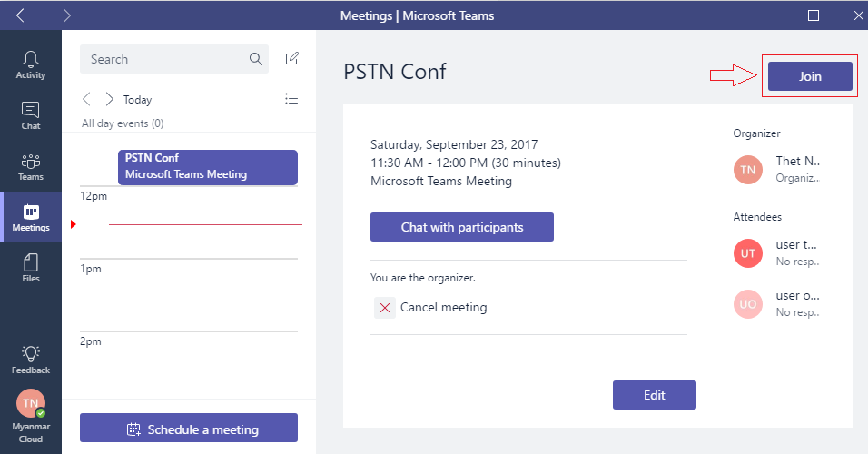Open the Files sidebar icon
Viewport: 868px width, 454px height.
[x=31, y=262]
